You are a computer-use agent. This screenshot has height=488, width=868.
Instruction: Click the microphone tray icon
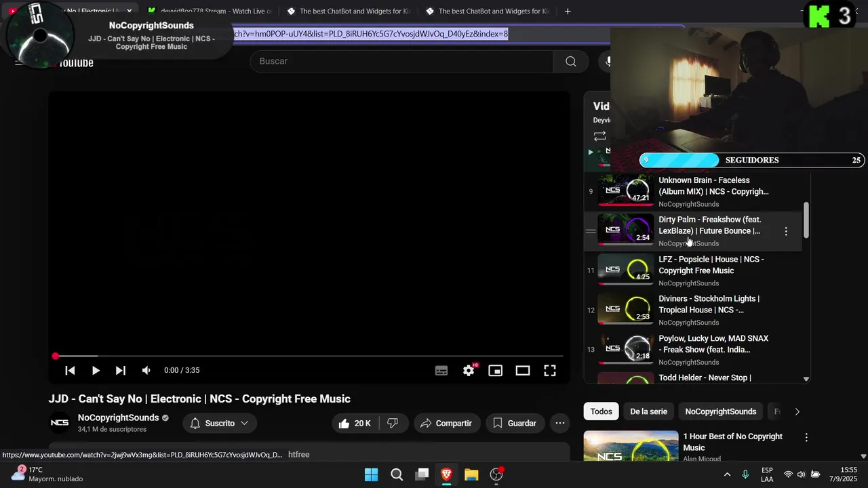coord(745,474)
